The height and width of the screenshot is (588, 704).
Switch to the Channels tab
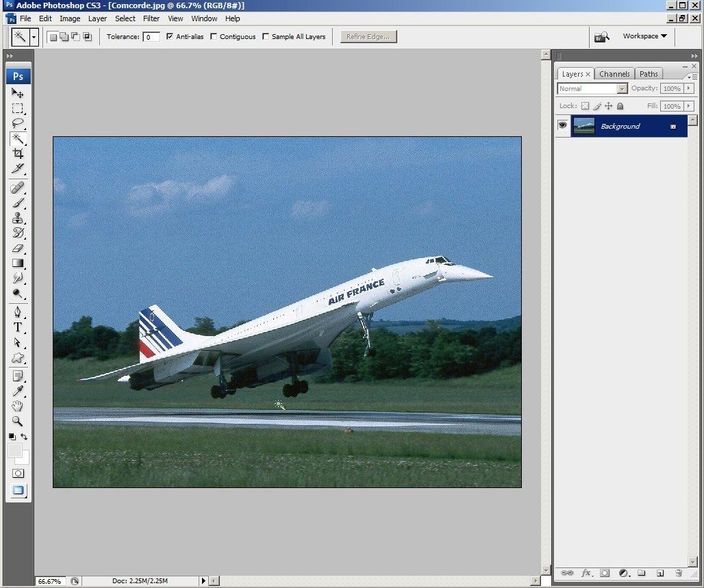point(614,74)
